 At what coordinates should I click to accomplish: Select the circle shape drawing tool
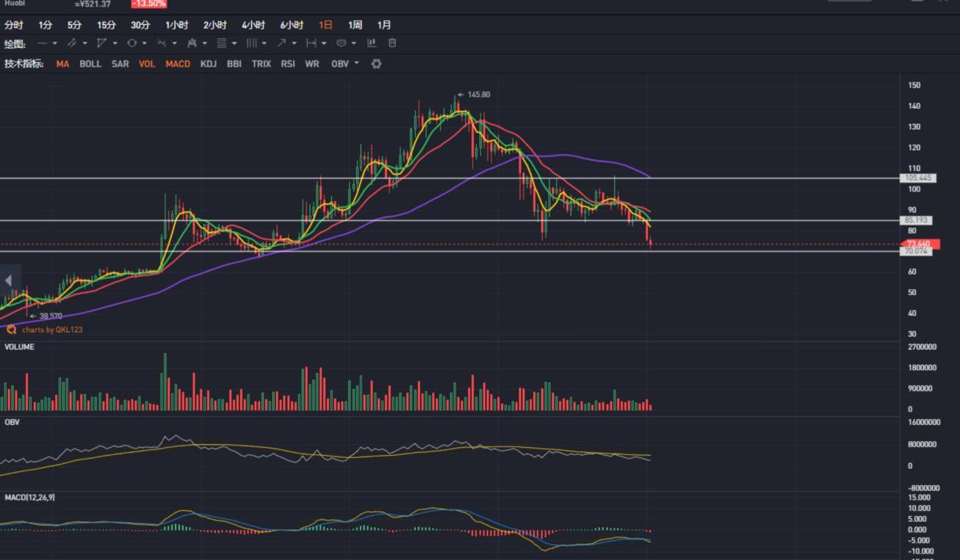[132, 43]
